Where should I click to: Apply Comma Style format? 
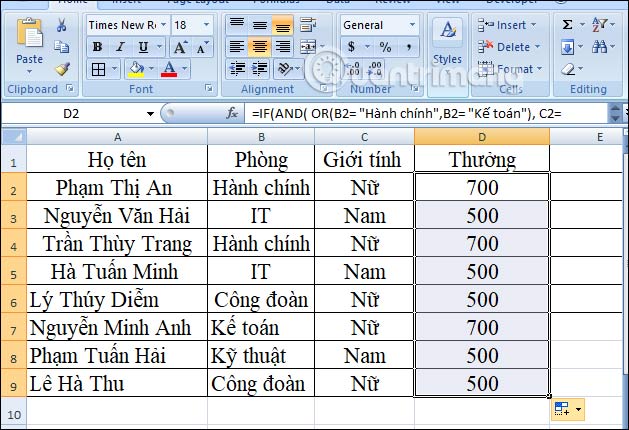tap(409, 47)
